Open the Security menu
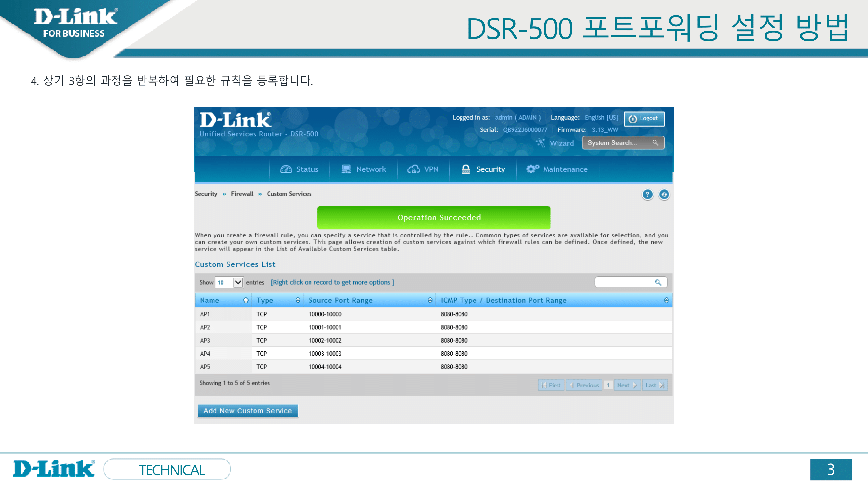Image resolution: width=868 pixels, height=488 pixels. 483,169
